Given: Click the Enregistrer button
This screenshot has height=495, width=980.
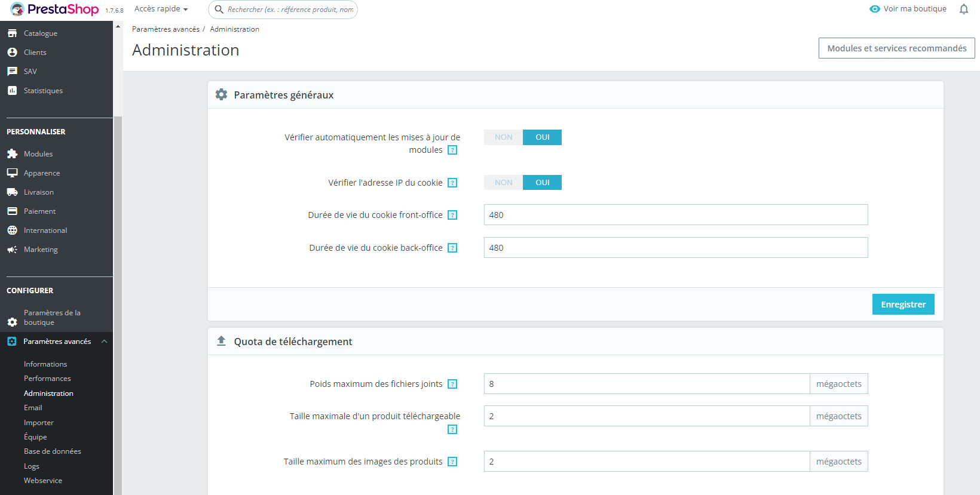Looking at the screenshot, I should pyautogui.click(x=903, y=305).
